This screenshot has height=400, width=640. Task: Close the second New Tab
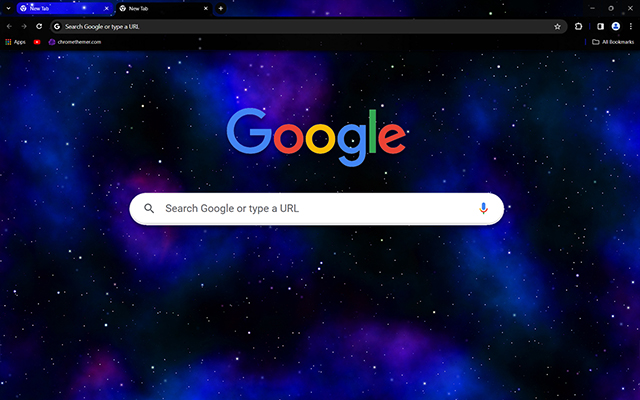coord(206,8)
